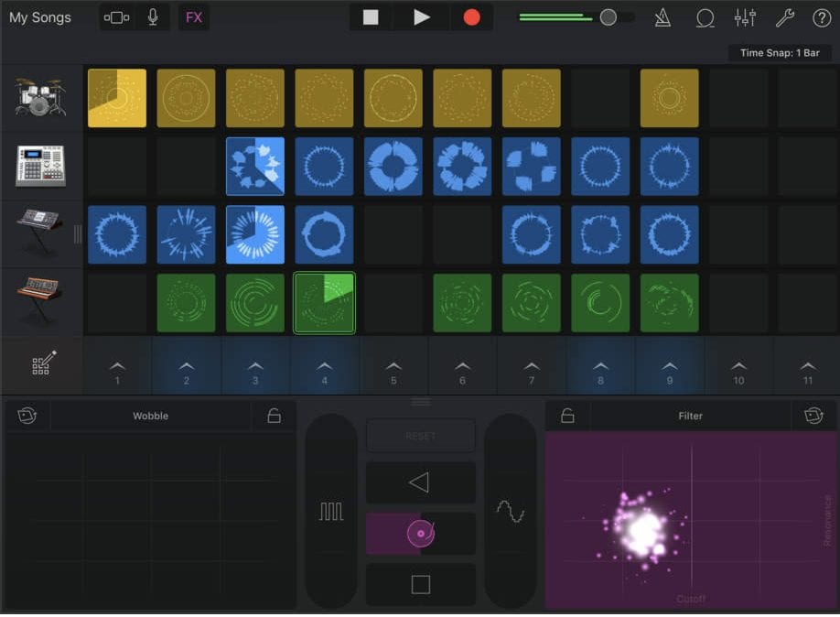Open the metronome settings icon
The height and width of the screenshot is (617, 840).
pyautogui.click(x=662, y=17)
